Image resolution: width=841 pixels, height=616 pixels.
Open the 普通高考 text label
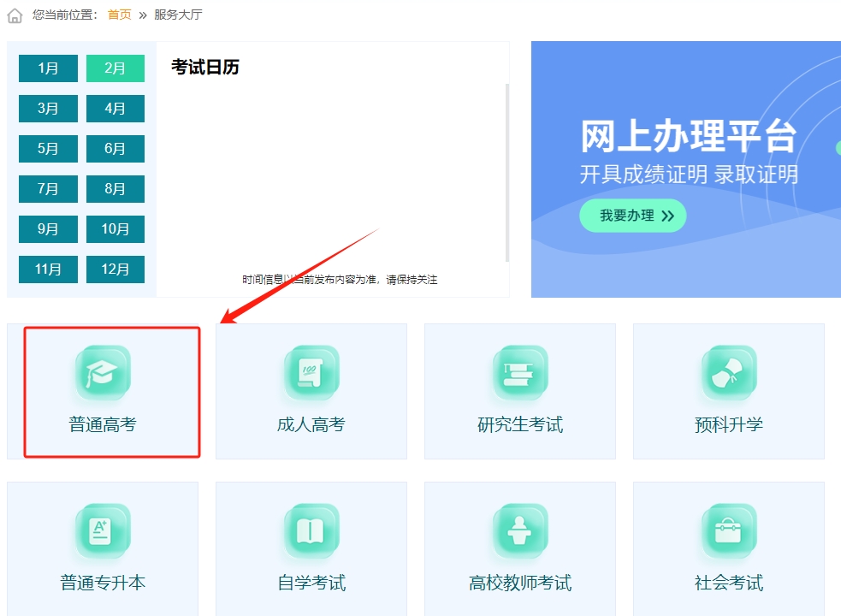(x=103, y=424)
